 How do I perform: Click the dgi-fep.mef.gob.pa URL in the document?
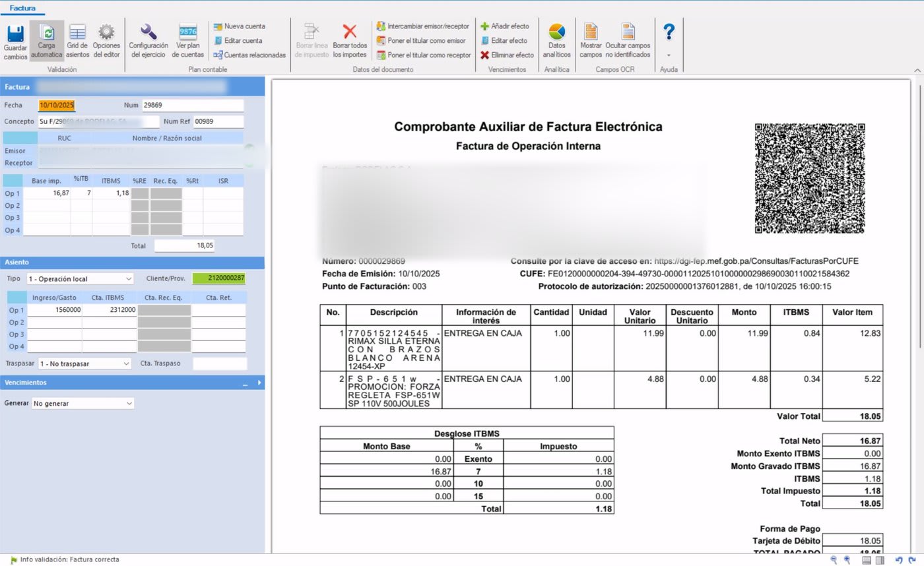click(x=756, y=261)
